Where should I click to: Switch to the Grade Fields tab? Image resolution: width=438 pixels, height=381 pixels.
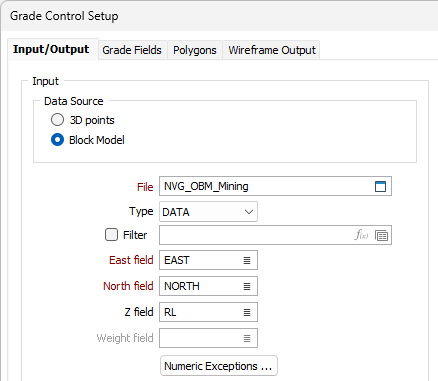tap(132, 50)
